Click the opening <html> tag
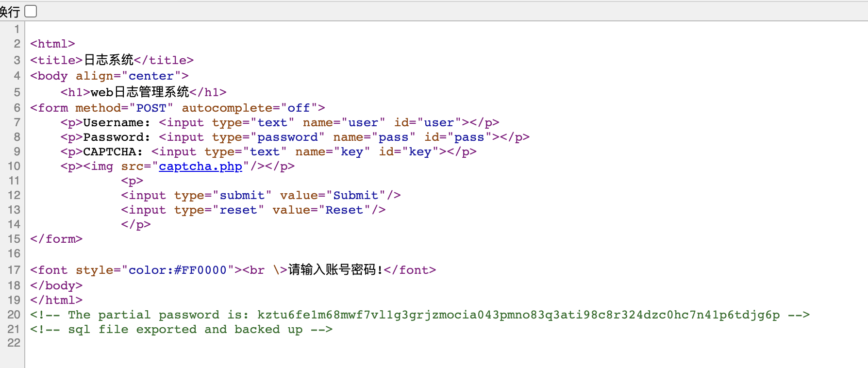868x368 pixels. click(x=52, y=44)
